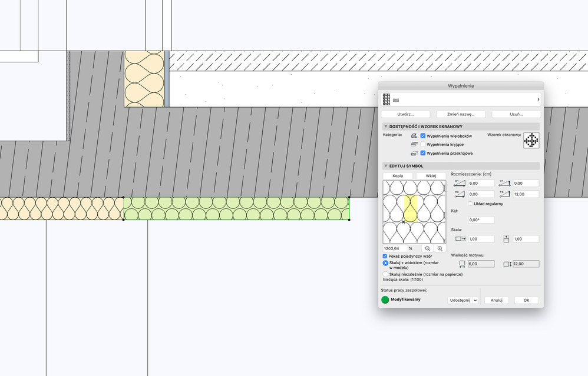Open the Wzorek ekranowy screen pattern editor
This screenshot has width=588, height=376.
point(531,141)
